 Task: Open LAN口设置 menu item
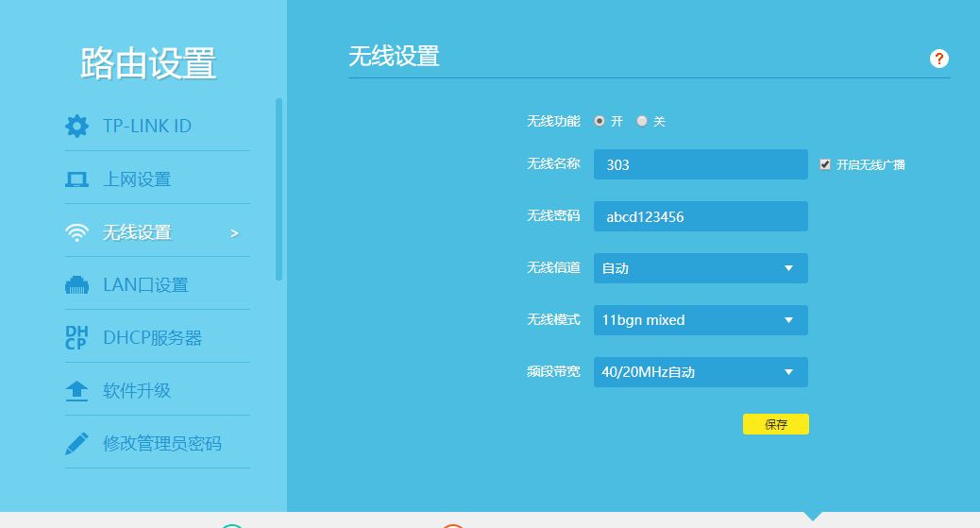[x=158, y=284]
